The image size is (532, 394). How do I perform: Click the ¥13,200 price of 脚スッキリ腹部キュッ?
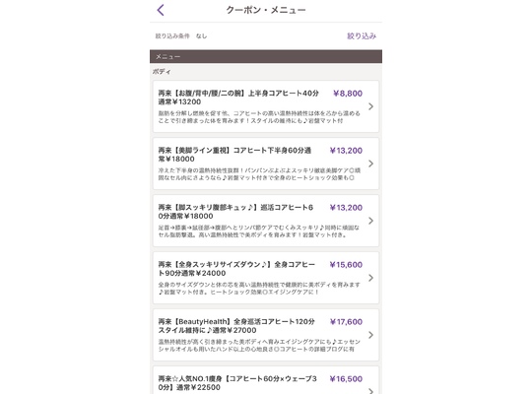click(x=346, y=208)
